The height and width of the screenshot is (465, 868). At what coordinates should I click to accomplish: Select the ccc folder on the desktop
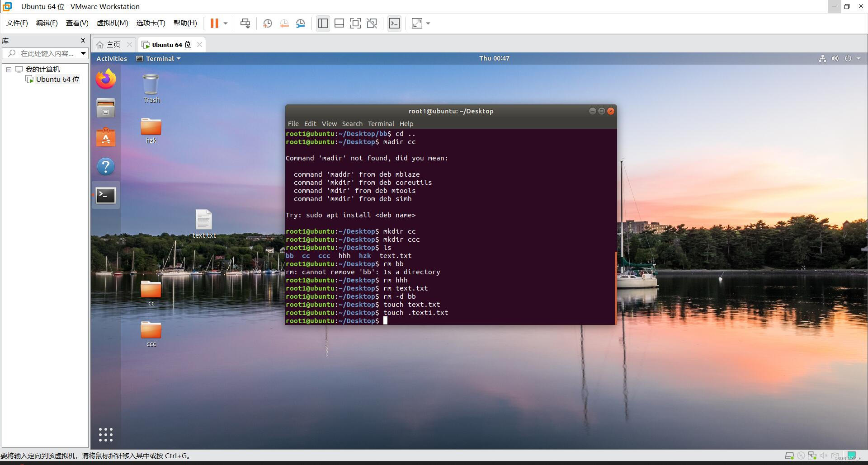point(151,333)
